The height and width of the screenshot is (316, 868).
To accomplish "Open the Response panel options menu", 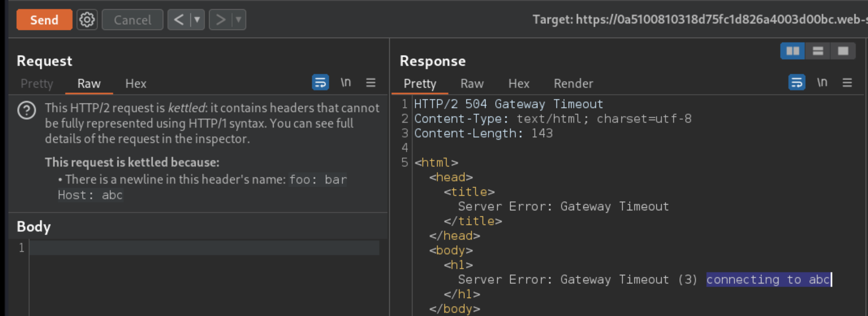I will [x=847, y=82].
